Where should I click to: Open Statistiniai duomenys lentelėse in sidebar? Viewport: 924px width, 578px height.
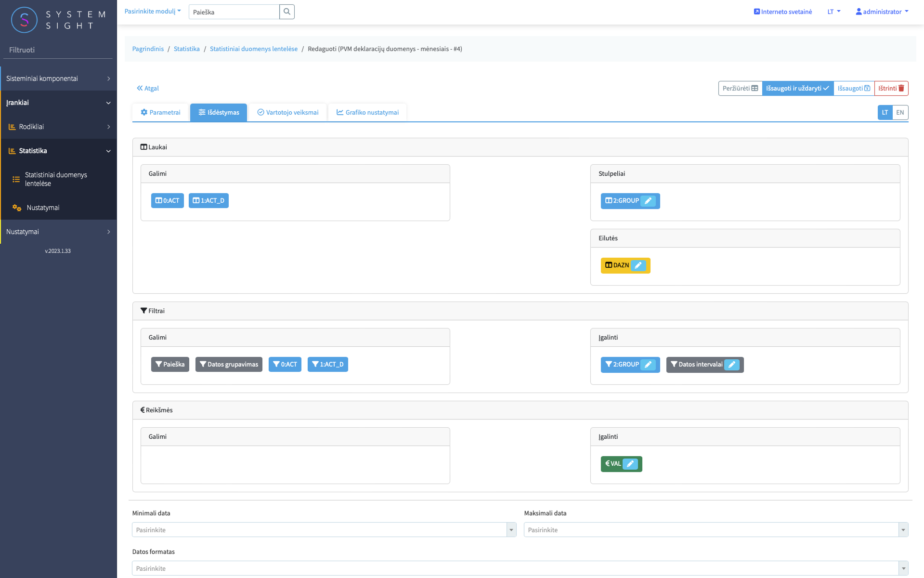click(58, 179)
